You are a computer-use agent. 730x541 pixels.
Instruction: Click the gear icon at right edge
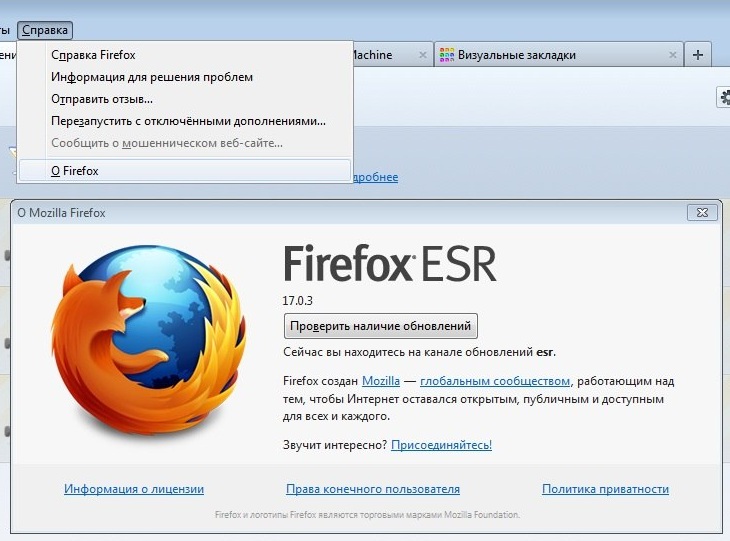pyautogui.click(x=724, y=97)
